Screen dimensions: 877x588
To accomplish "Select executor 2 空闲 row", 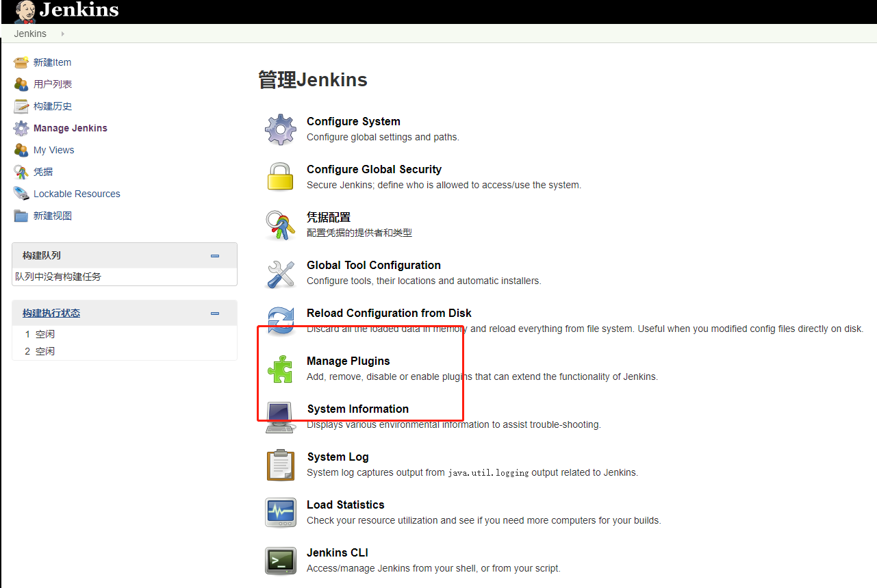I will click(125, 351).
